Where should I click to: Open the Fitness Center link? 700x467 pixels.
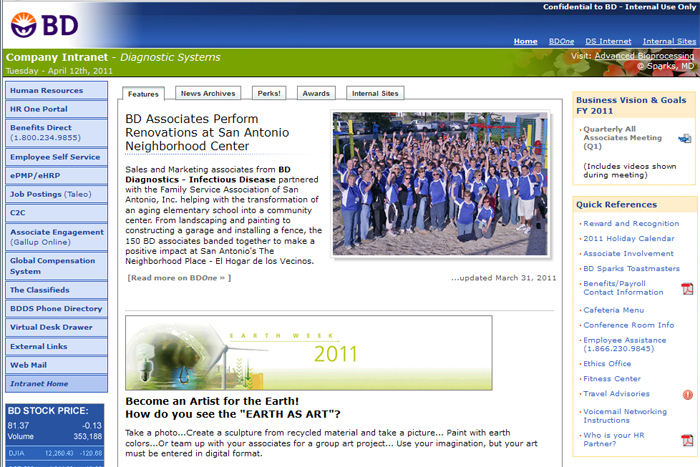612,379
